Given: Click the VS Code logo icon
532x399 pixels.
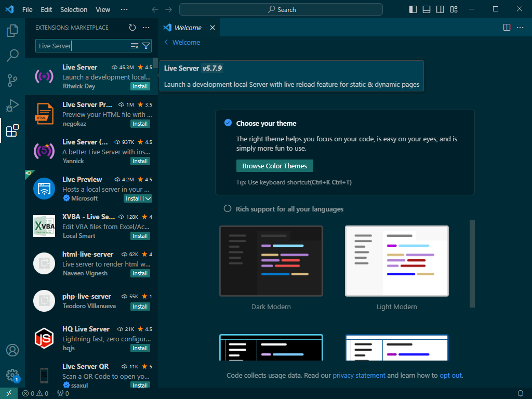Looking at the screenshot, I should [9, 9].
